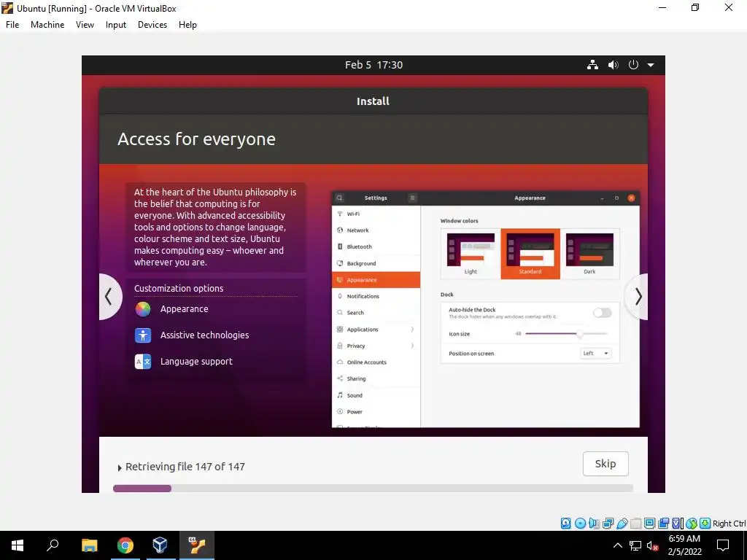Viewport: 747px width, 560px height.
Task: Click the Settings hamburger menu icon
Action: tap(413, 198)
